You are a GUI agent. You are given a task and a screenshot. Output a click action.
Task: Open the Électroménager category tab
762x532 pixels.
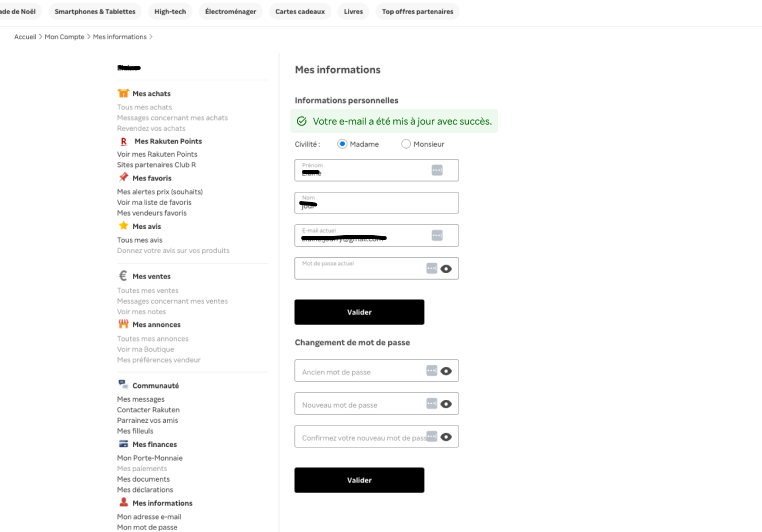230,12
